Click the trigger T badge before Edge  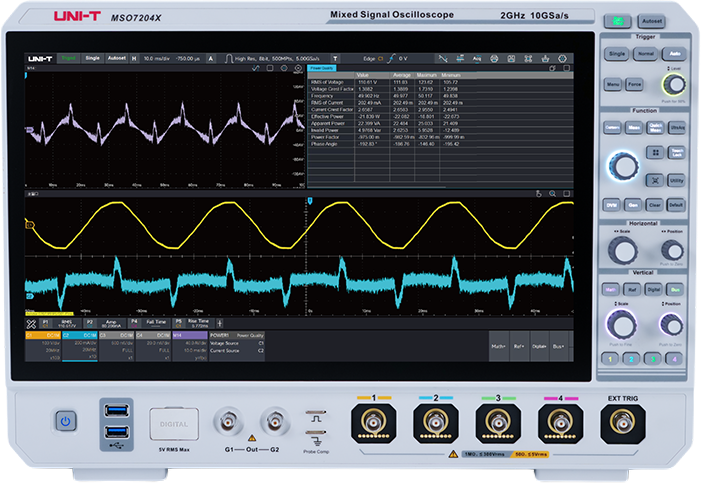click(x=335, y=59)
